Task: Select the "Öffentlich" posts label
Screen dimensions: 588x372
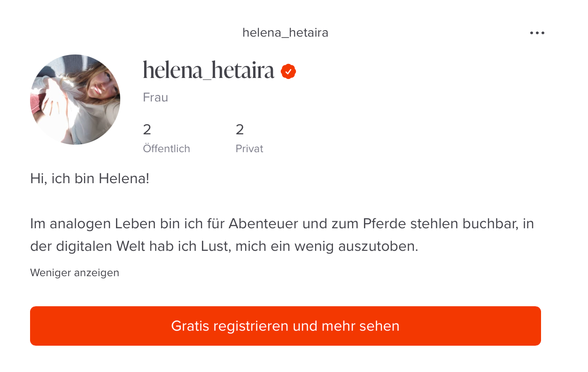Action: [166, 149]
